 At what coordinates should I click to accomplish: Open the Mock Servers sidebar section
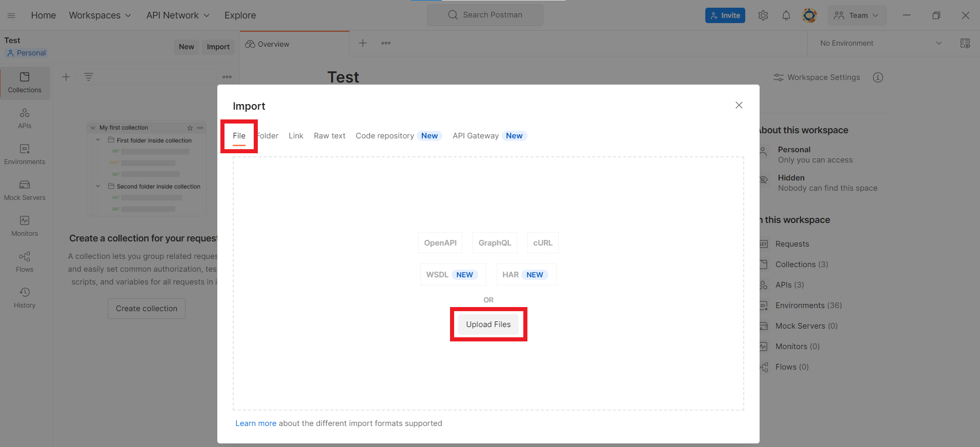(25, 190)
